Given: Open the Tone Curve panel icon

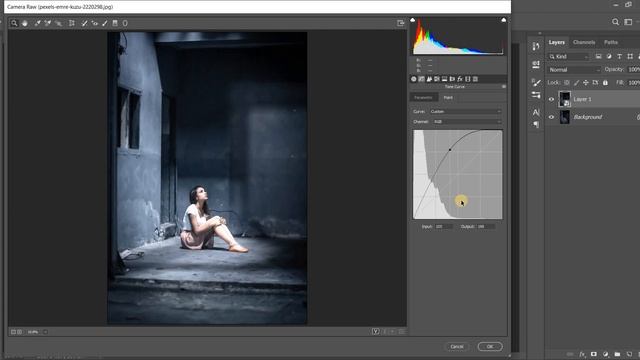Looking at the screenshot, I should [x=421, y=79].
